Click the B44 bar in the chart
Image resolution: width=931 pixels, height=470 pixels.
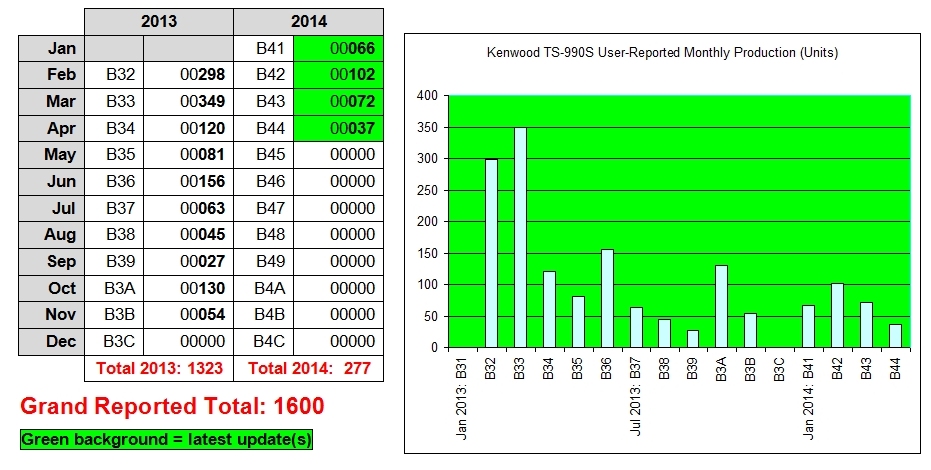coord(895,336)
